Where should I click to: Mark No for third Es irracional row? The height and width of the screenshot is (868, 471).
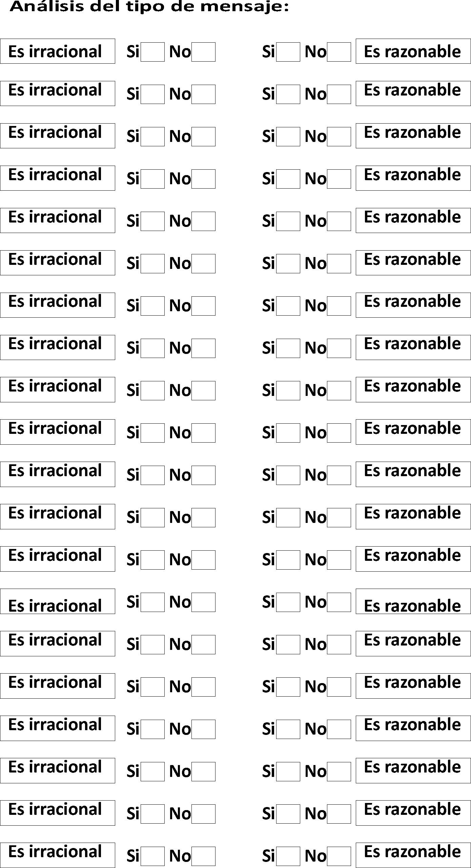tap(203, 136)
